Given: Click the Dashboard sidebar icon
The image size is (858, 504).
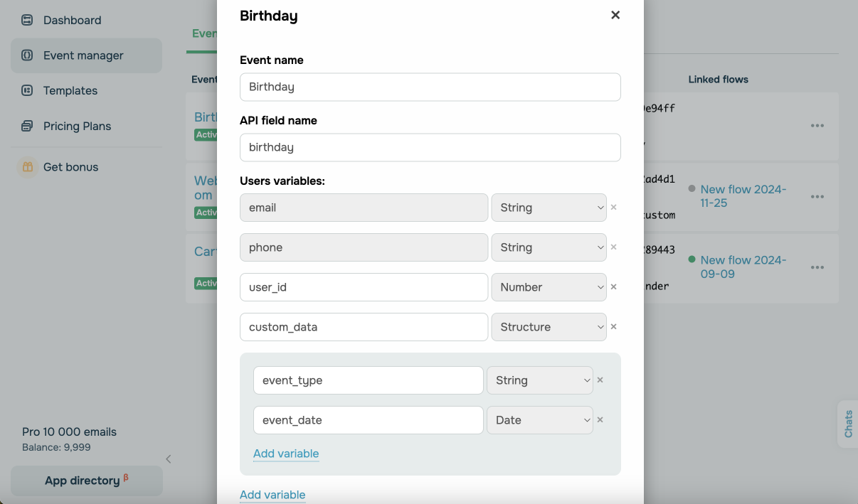Looking at the screenshot, I should [27, 20].
